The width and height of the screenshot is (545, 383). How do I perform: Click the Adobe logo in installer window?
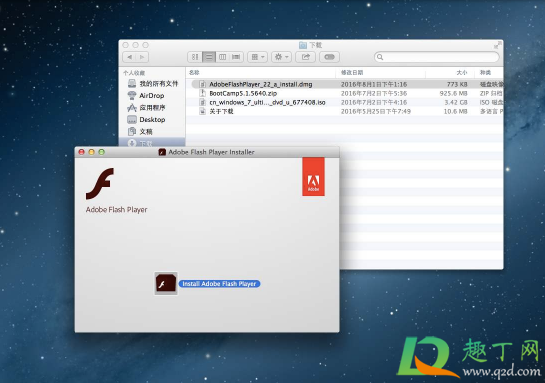[313, 177]
